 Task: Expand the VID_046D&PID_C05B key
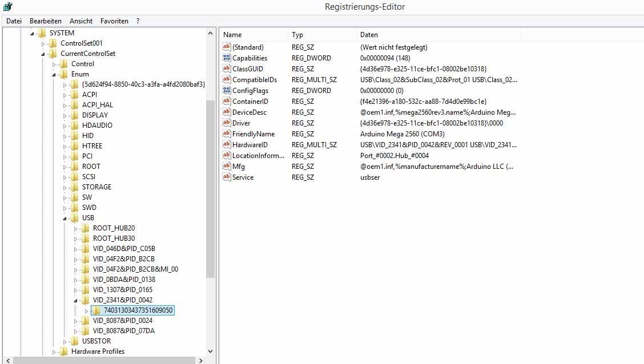(x=76, y=249)
